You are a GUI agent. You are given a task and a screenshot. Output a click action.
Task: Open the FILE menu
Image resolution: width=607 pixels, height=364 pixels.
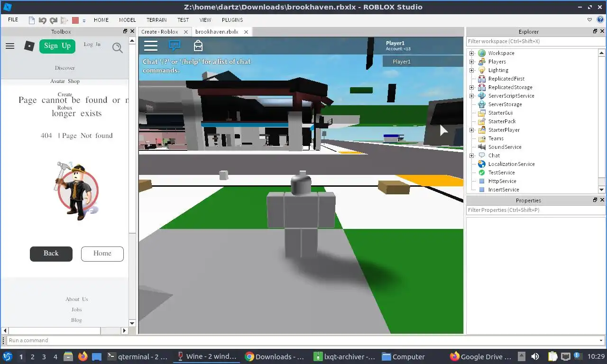[13, 20]
